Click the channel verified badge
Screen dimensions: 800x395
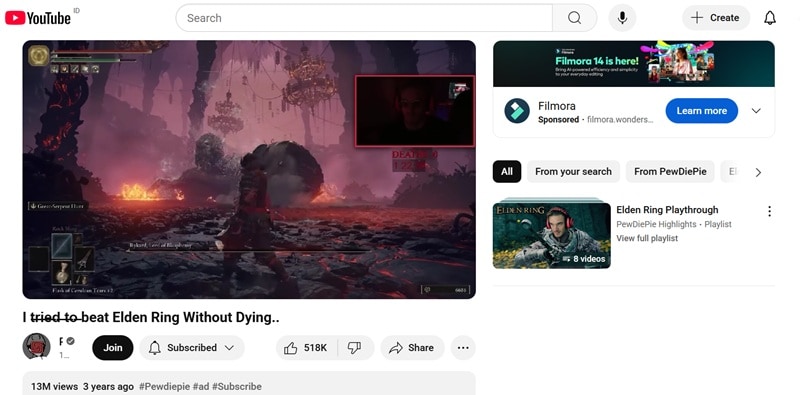point(70,341)
